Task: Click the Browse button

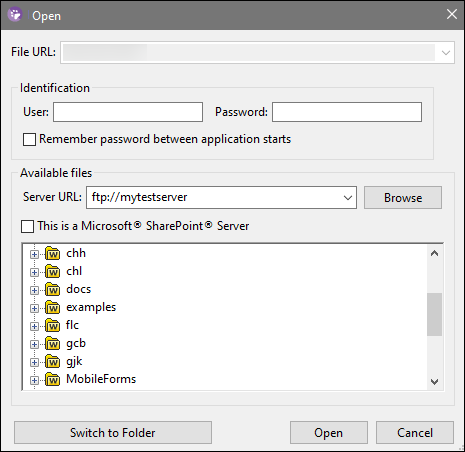Action: coord(403,198)
